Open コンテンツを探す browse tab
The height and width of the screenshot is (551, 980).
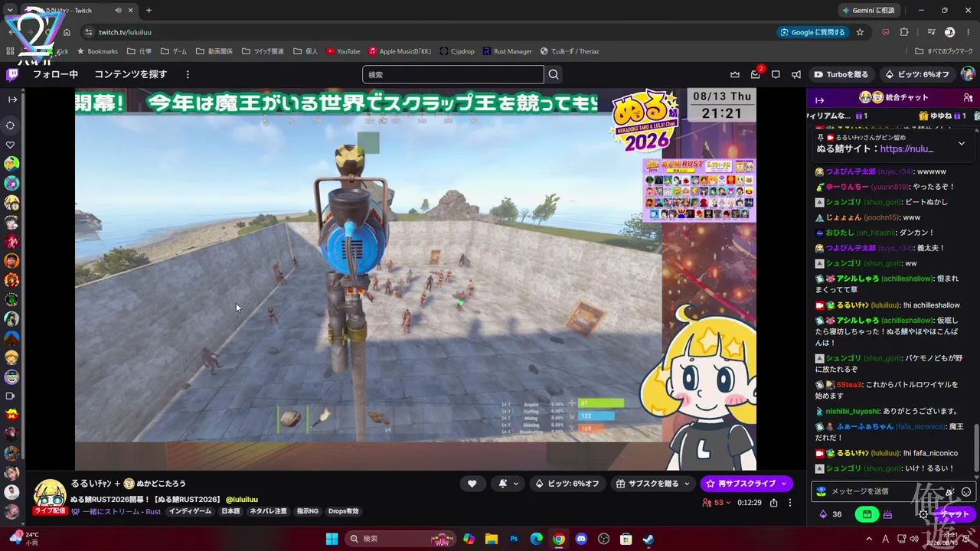pos(130,74)
